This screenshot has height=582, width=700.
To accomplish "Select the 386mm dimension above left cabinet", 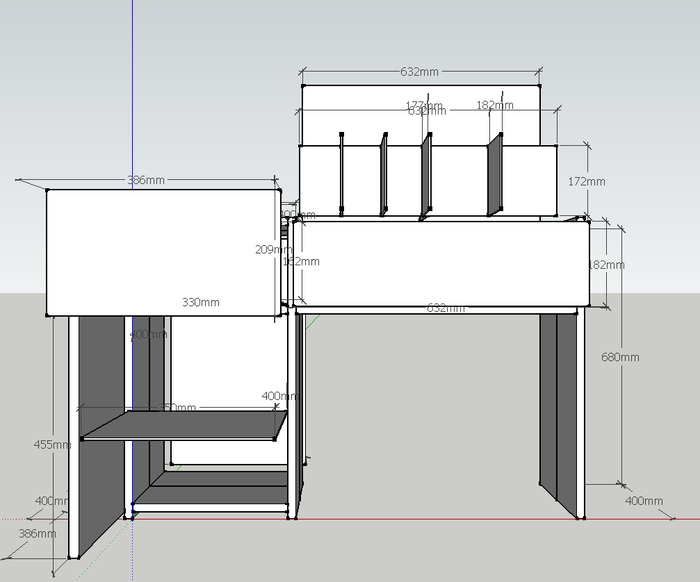I will click(146, 180).
